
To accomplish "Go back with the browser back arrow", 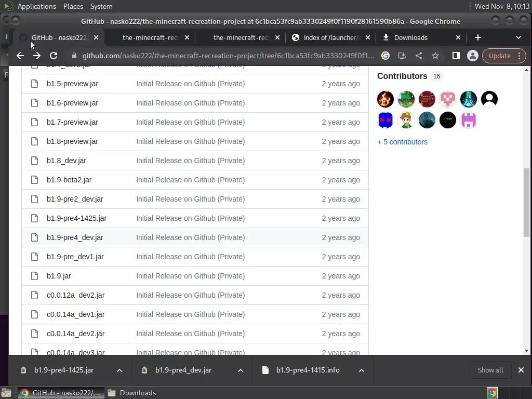I will (x=20, y=56).
